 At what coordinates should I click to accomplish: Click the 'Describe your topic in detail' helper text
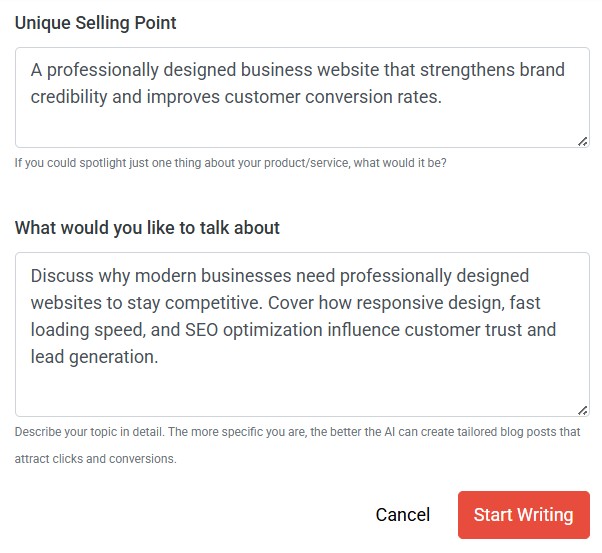coord(297,432)
